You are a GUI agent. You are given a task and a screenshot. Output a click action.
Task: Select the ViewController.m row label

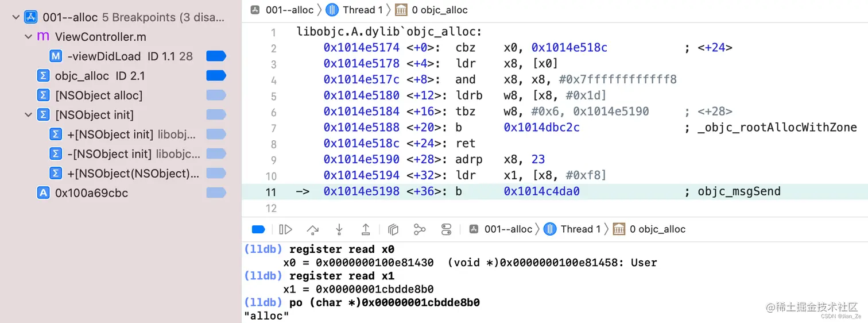[100, 37]
